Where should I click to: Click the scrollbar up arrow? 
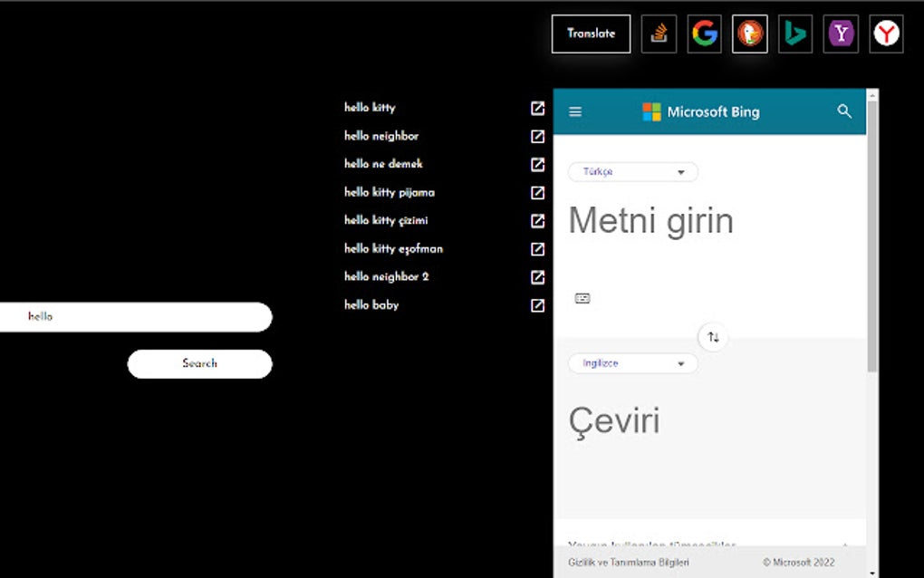pos(872,94)
